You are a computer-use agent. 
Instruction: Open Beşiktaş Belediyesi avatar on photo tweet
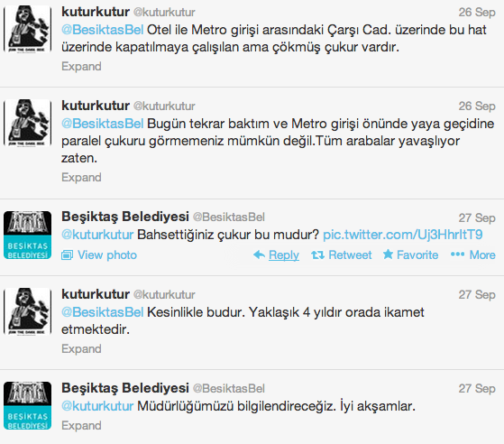tap(28, 235)
